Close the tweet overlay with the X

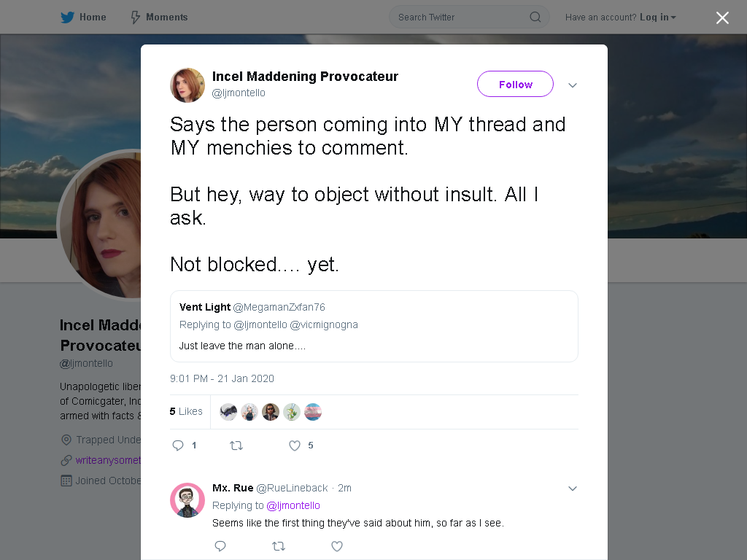tap(722, 17)
